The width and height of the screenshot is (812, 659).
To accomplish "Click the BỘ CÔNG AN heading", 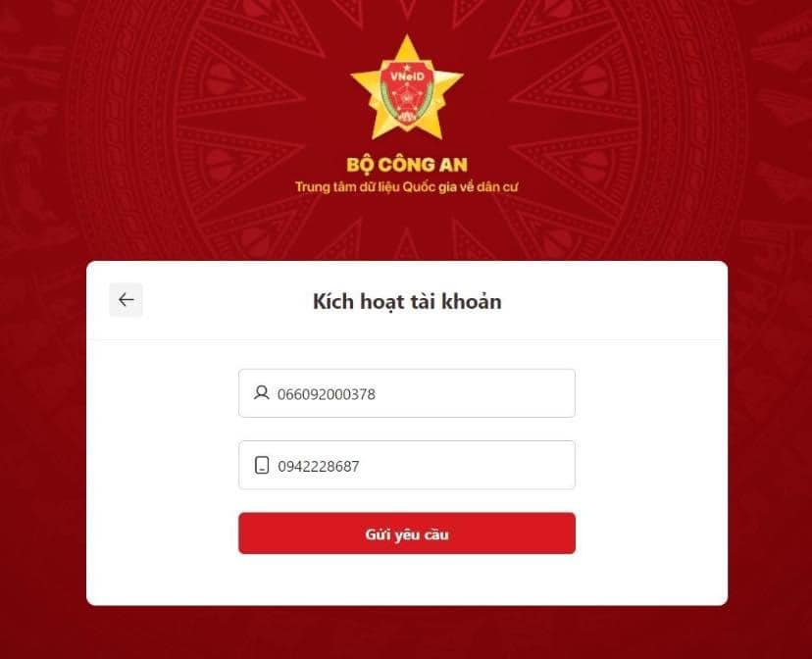I will tap(407, 165).
